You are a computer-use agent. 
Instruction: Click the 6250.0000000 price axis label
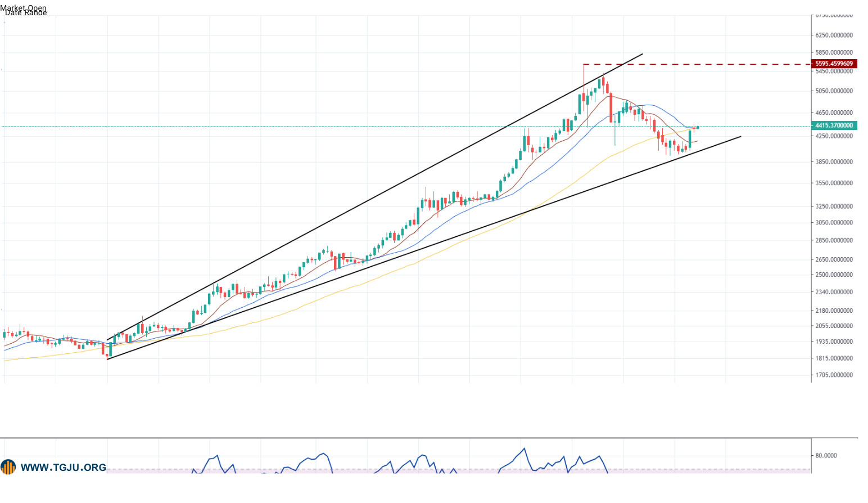pos(834,35)
